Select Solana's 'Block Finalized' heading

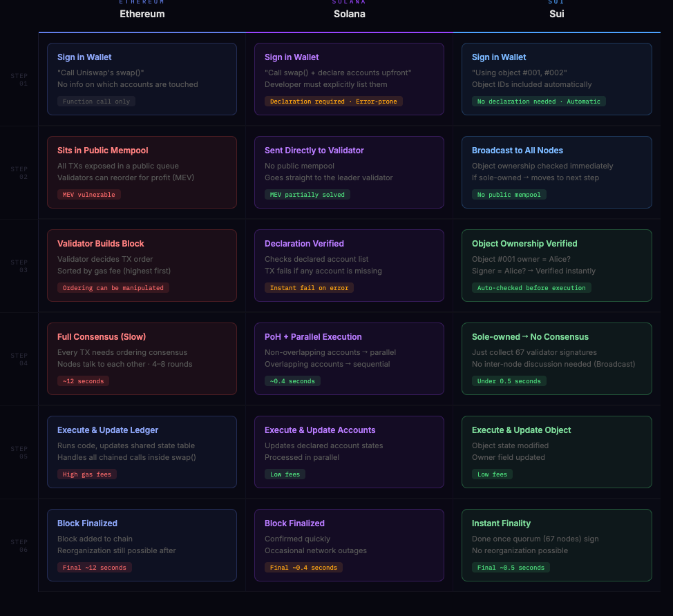294,523
